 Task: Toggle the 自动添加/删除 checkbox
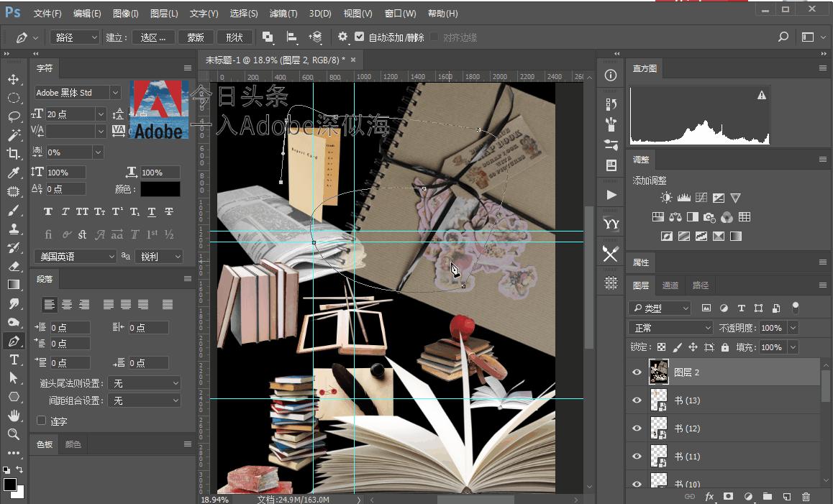click(x=360, y=37)
